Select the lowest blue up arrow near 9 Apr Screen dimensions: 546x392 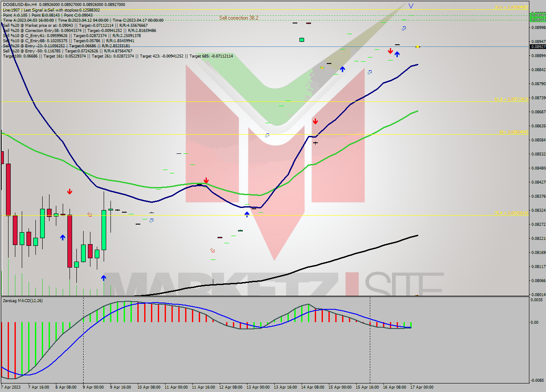click(x=104, y=278)
